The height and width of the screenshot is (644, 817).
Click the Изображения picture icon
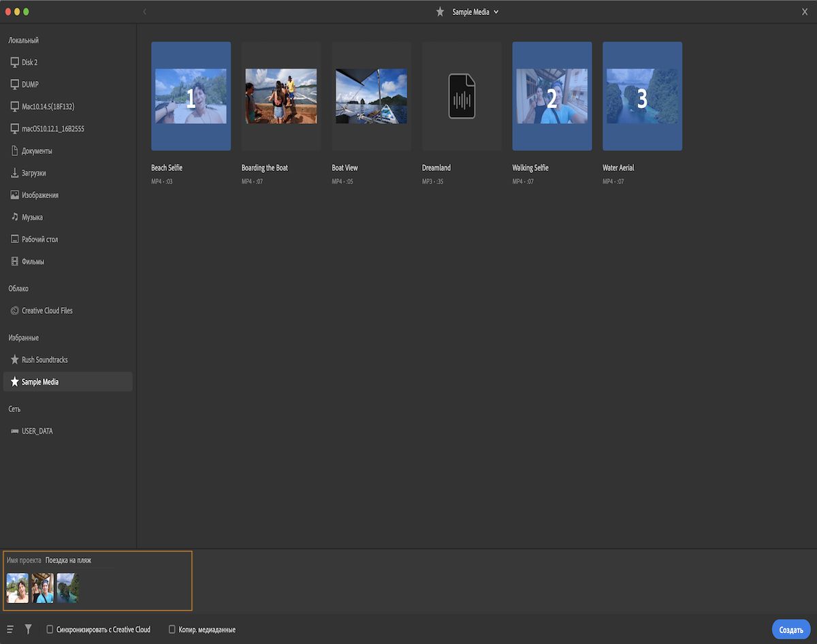click(15, 195)
